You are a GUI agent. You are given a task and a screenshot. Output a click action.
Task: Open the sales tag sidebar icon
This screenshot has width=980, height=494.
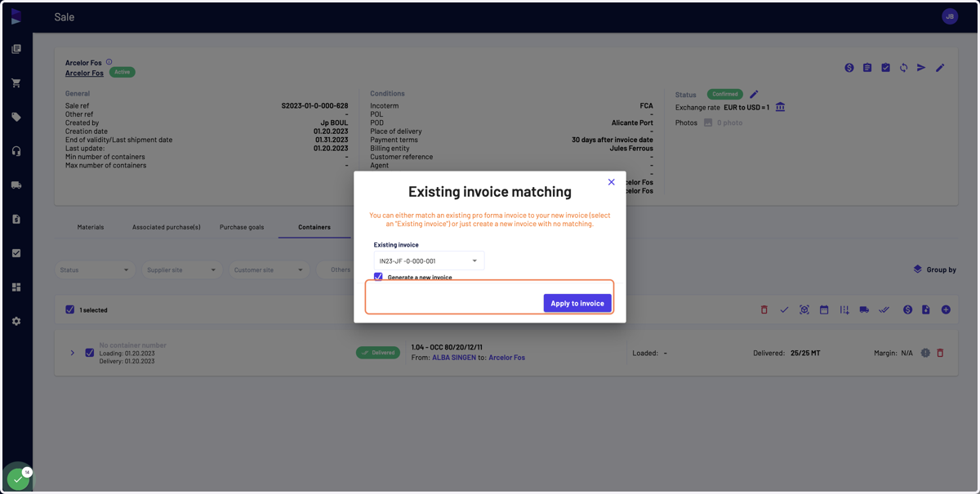pos(16,117)
